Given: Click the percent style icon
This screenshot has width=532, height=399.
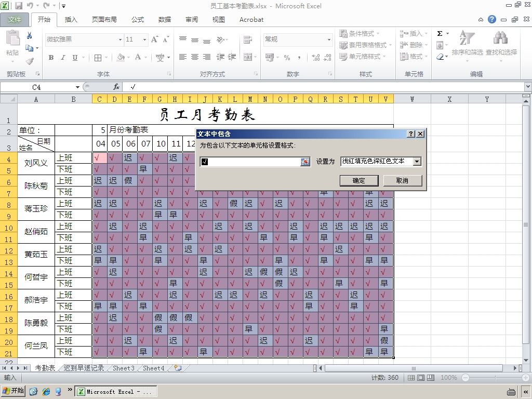Looking at the screenshot, I should coord(287,58).
